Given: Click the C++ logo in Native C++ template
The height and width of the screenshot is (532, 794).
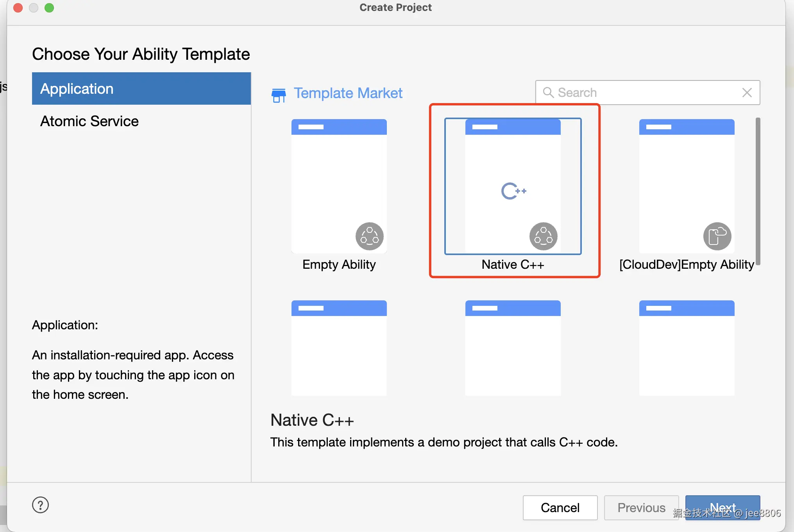Looking at the screenshot, I should (513, 191).
